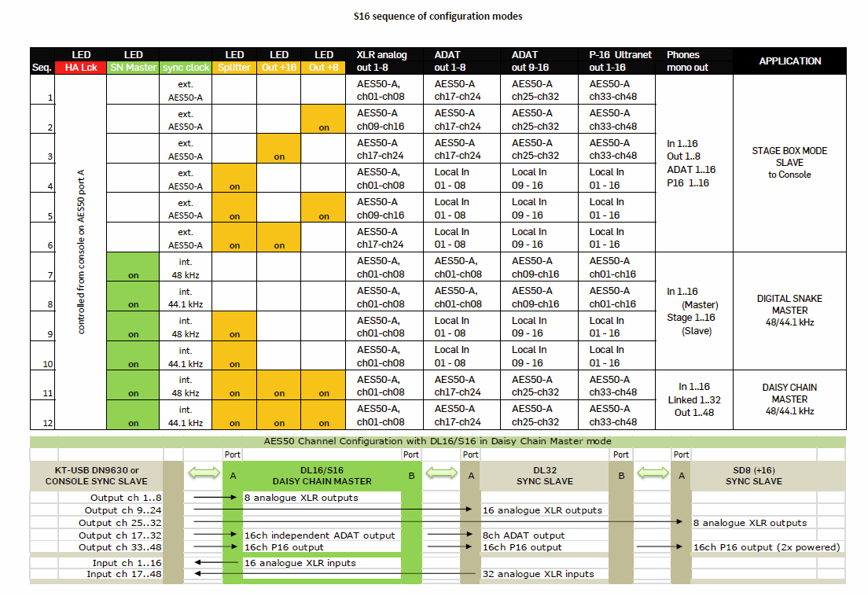868x596 pixels.
Task: Click the ADAT 9-16 'AES50-A ch09-ch16' cell in row 8
Action: [x=539, y=297]
